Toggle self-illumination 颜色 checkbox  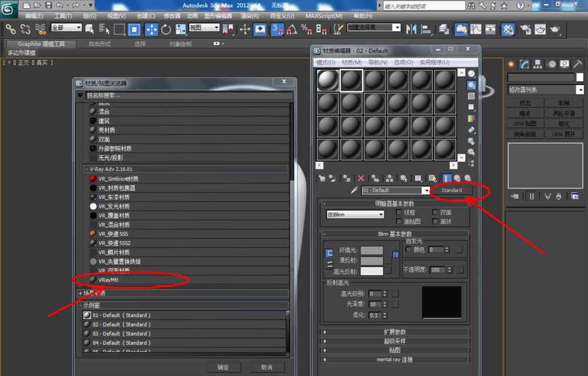click(409, 249)
